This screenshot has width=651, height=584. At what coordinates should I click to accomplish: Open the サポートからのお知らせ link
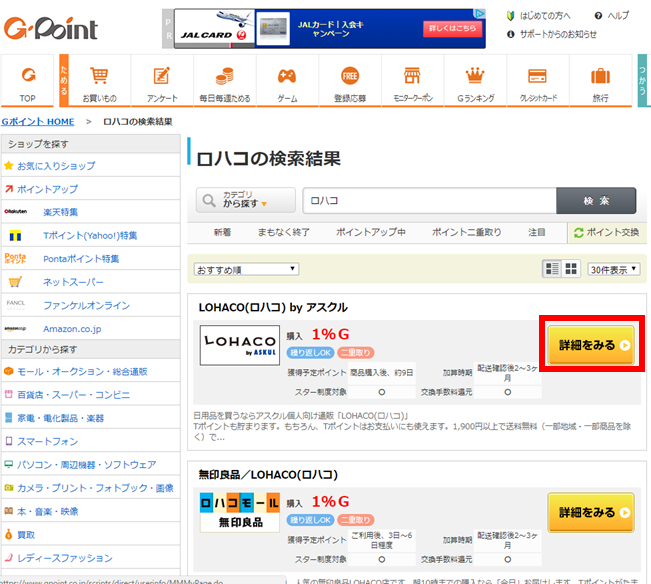pos(558,34)
